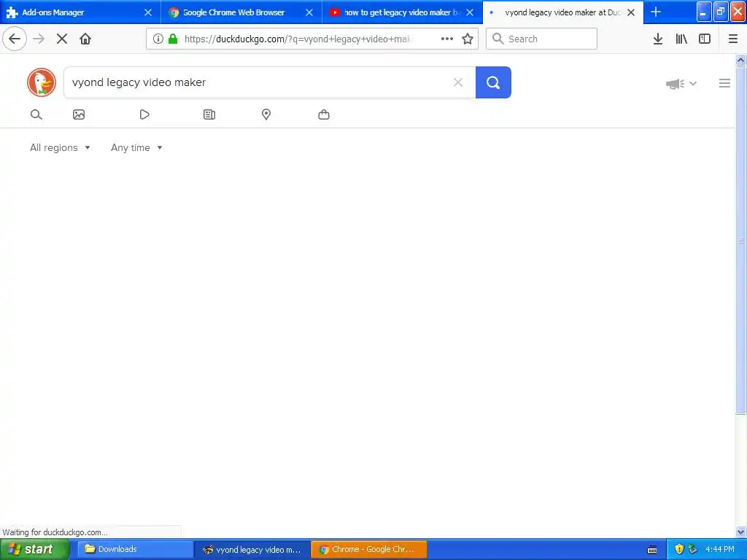Switch to Shopping results tab
This screenshot has width=747, height=560.
click(324, 114)
